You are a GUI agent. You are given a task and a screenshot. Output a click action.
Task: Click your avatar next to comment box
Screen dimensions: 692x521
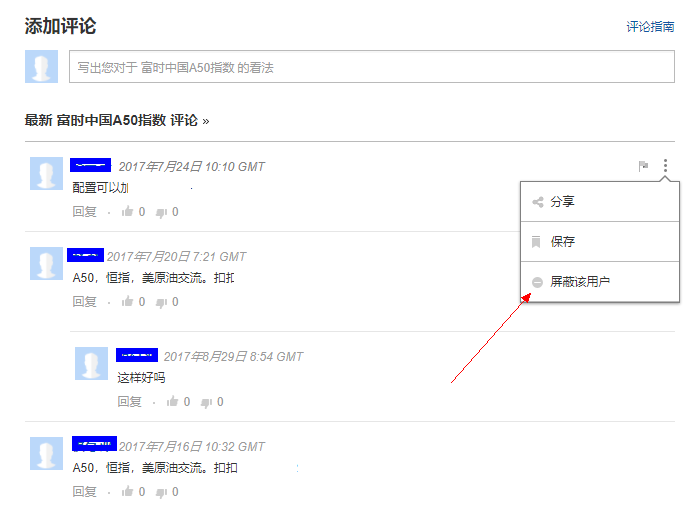41,67
